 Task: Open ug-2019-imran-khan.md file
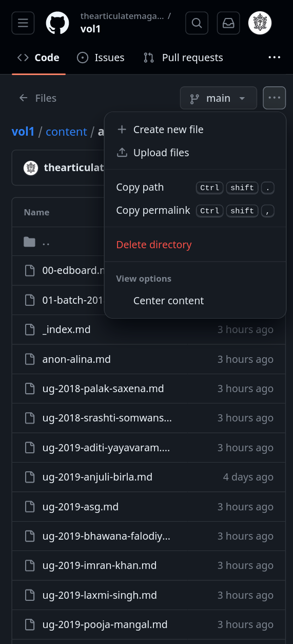click(99, 565)
